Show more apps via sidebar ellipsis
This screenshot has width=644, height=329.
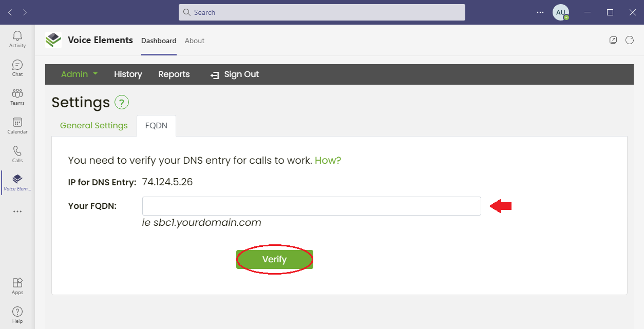[17, 211]
